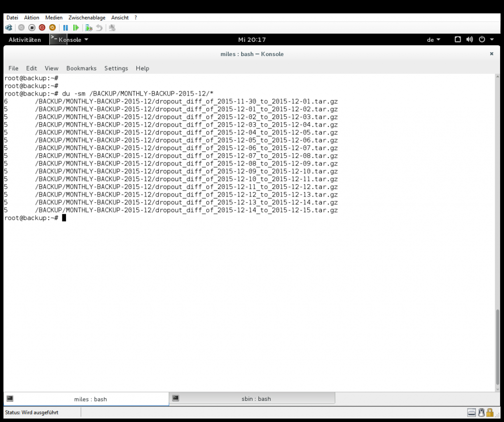
Task: Open the Aktivitäten overview
Action: coord(25,39)
